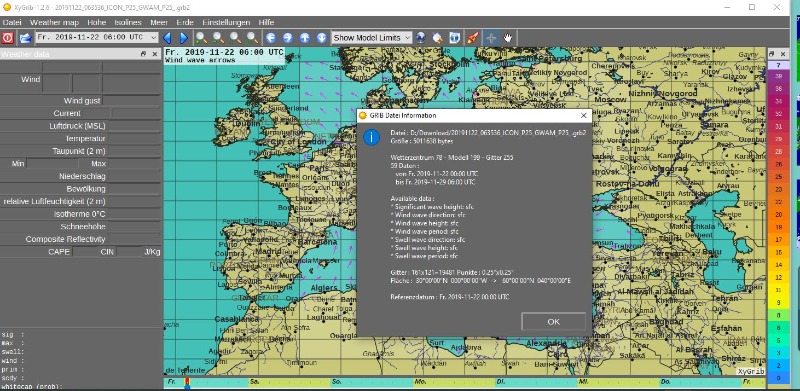The image size is (800, 391).
Task: Click the red current-time timeline marker
Action: [187, 382]
